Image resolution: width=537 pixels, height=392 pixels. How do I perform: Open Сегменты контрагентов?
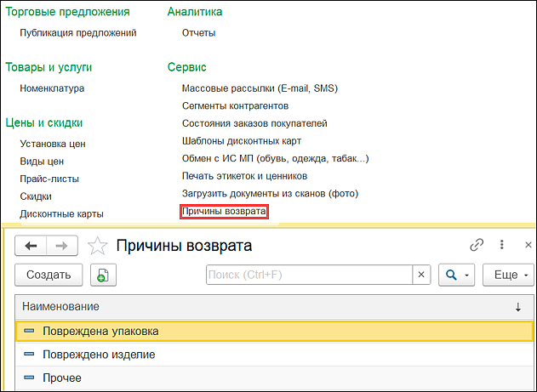235,106
